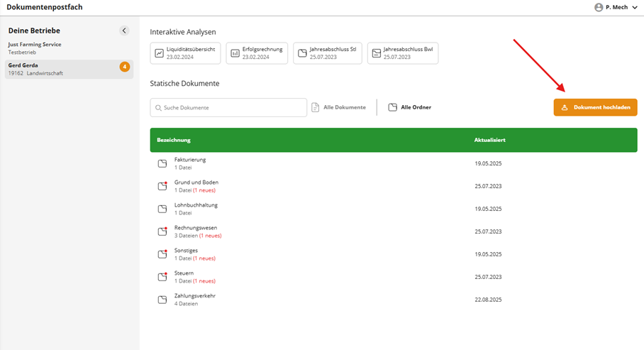This screenshot has width=644, height=350.
Task: Sort by the Aktualisiert column header
Action: click(489, 140)
